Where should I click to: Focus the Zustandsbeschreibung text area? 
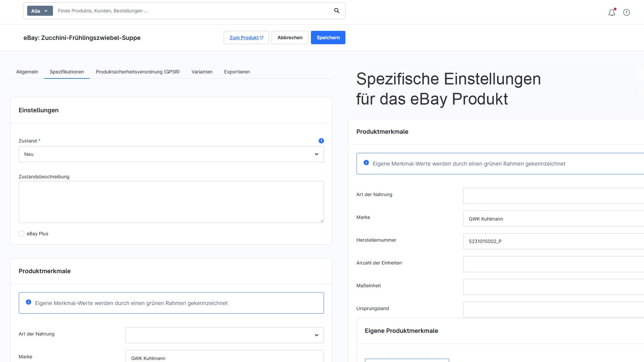pos(171,202)
